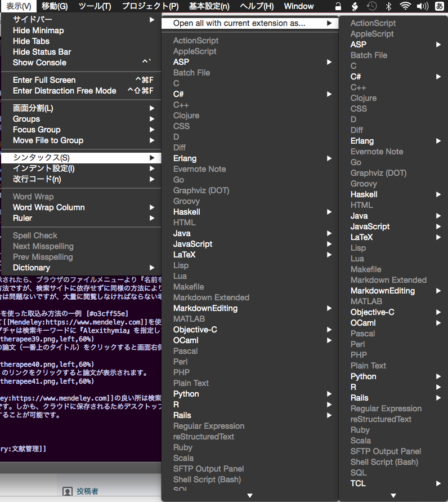Expand the サイドバー submenu
The width and height of the screenshot is (448, 502).
pyautogui.click(x=81, y=20)
